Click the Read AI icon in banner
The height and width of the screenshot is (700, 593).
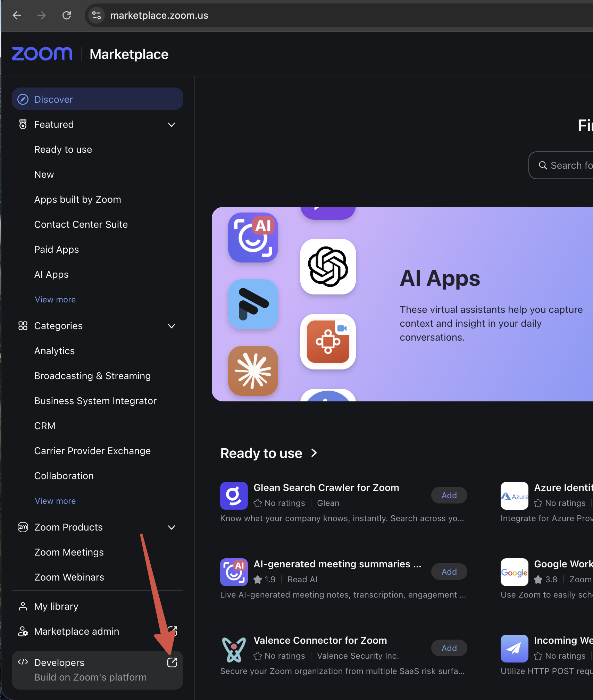(253, 237)
